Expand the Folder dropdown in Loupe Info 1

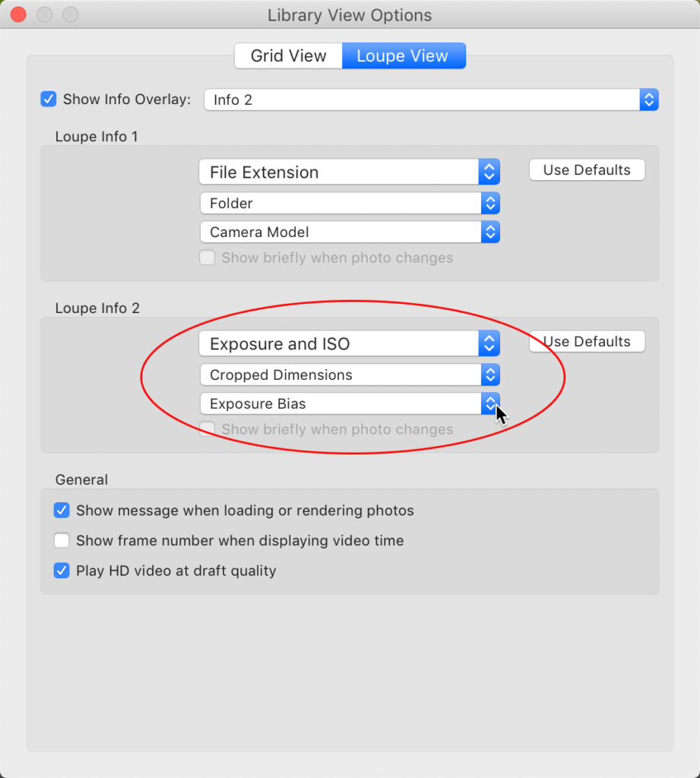pyautogui.click(x=349, y=204)
